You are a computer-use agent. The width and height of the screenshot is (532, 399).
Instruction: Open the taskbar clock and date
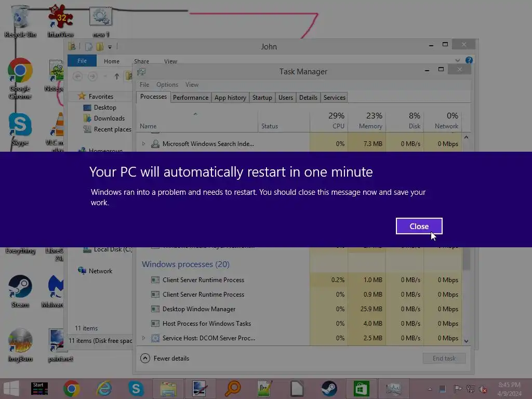tap(509, 389)
